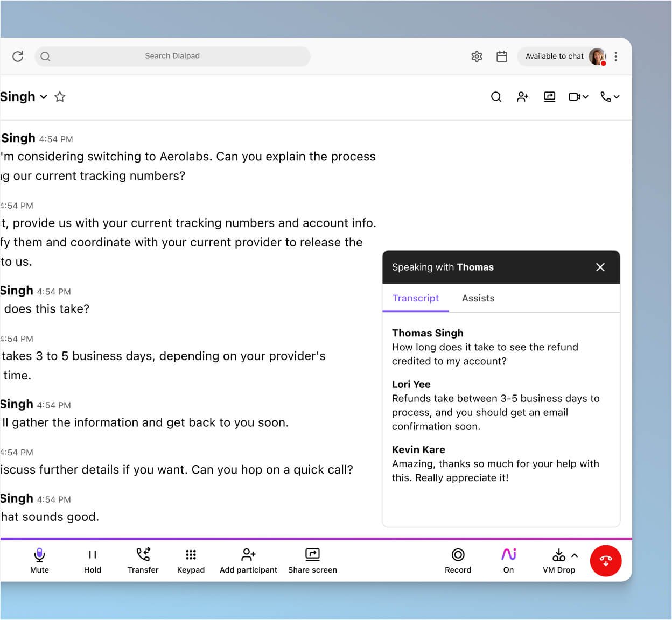Click Add participant in call bar

(248, 561)
